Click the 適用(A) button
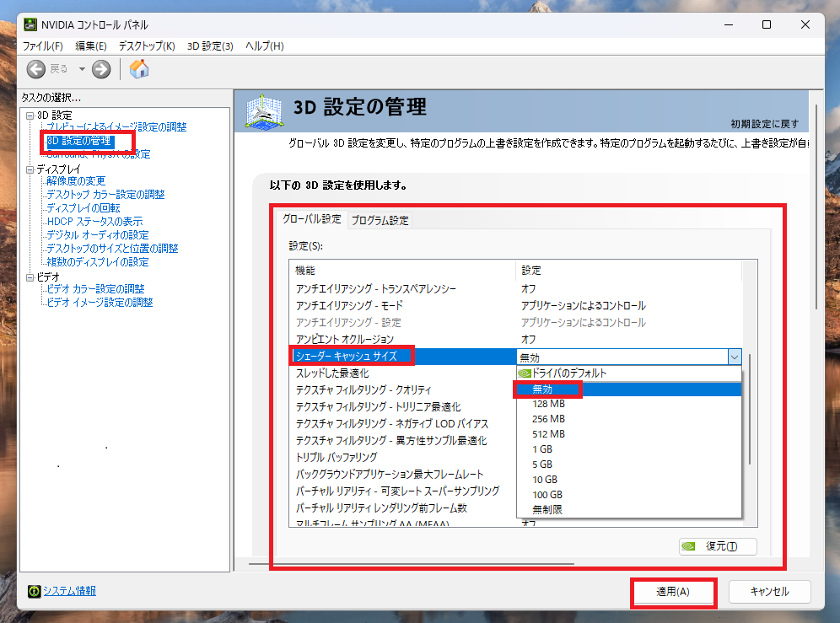 (x=672, y=592)
